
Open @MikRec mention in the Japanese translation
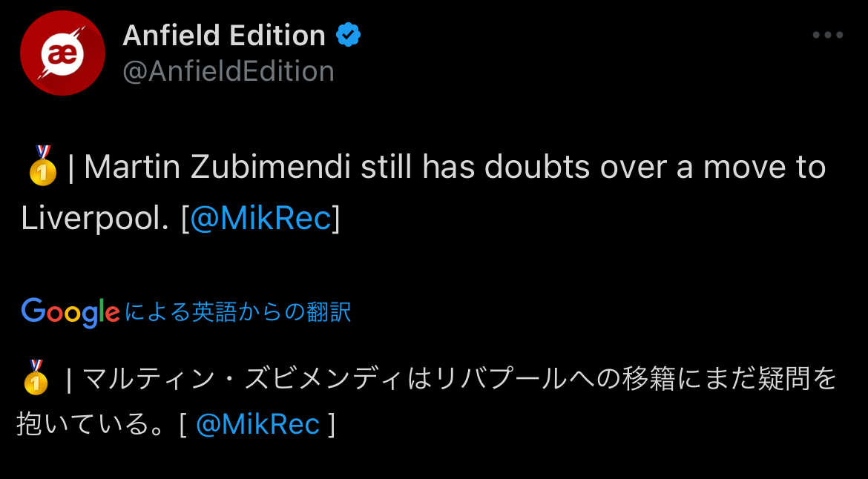coord(258,424)
